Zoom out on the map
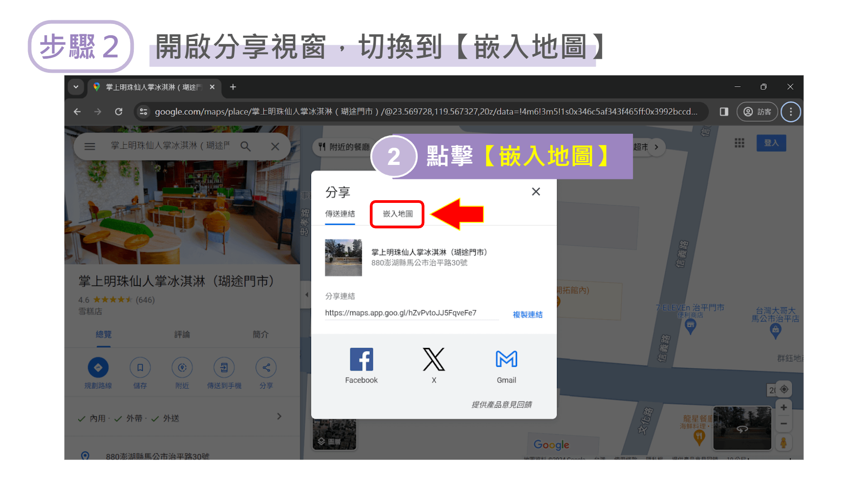Screen dimensions: 868x488 [x=783, y=424]
